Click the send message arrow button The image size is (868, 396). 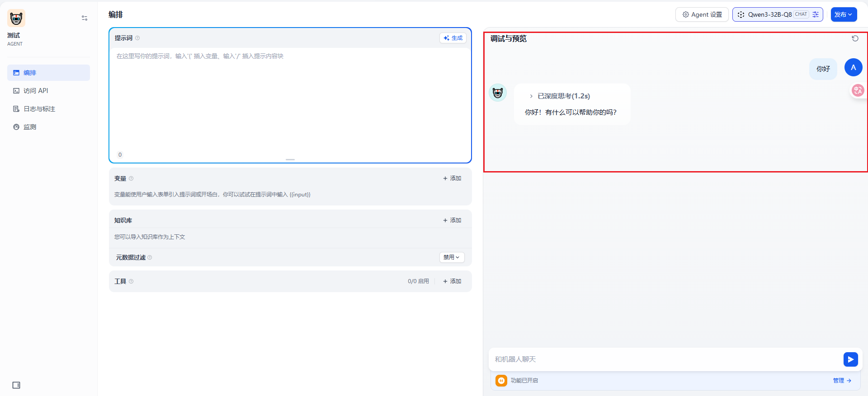coord(850,359)
